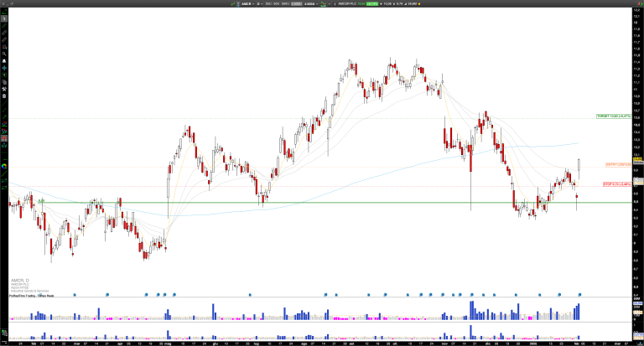Select the arrow cursor tool
Screen dimensions: 644x346
click(3, 13)
